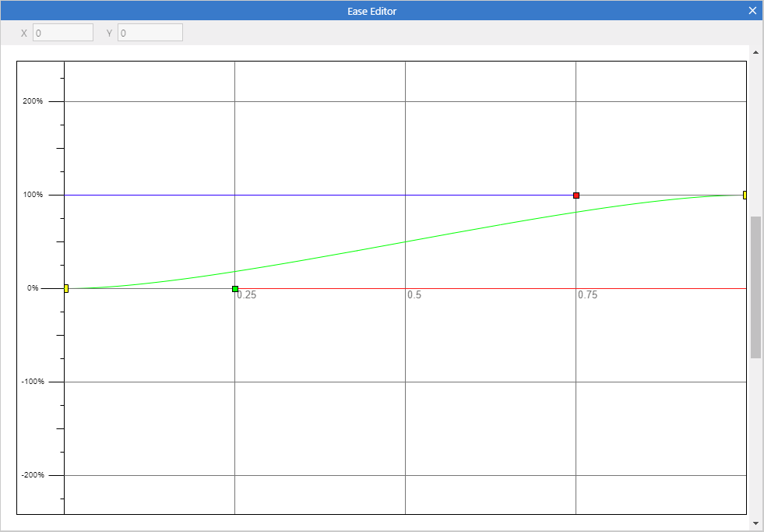This screenshot has width=764, height=532.
Task: Click the 0.25 horizontal axis label
Action: coord(246,295)
